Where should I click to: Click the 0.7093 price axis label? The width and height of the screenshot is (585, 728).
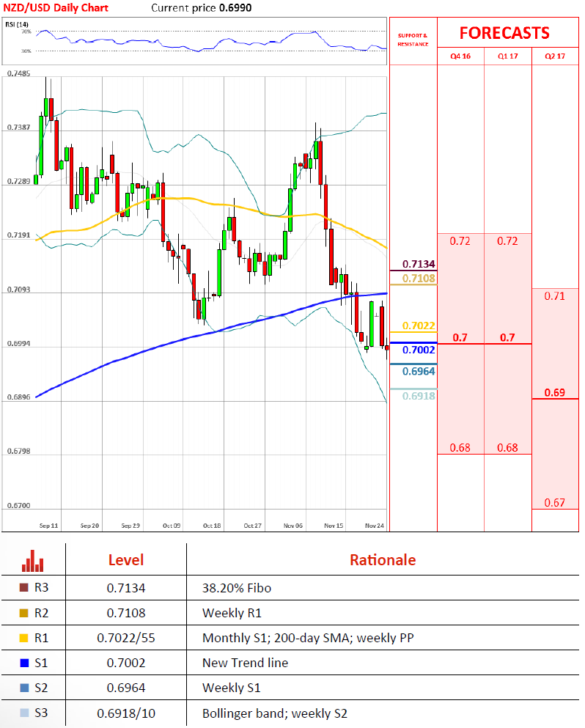[18, 290]
